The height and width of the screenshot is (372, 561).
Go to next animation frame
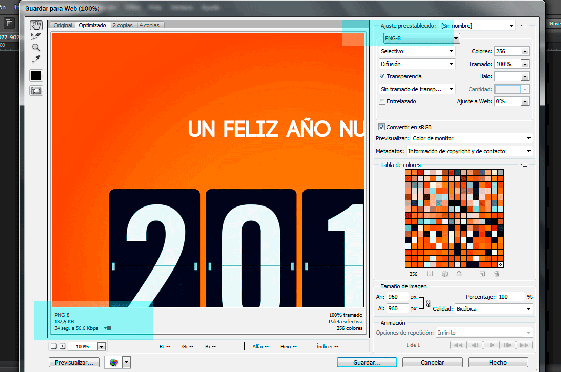pos(507,345)
